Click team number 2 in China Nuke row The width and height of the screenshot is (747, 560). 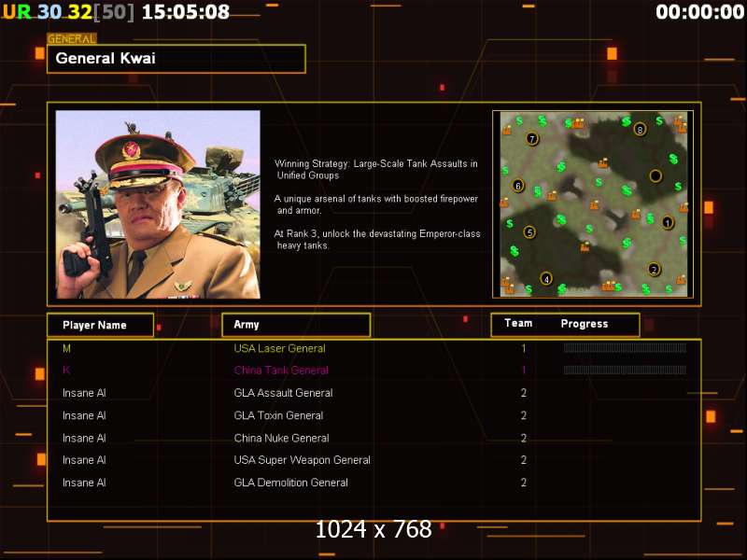pos(524,438)
